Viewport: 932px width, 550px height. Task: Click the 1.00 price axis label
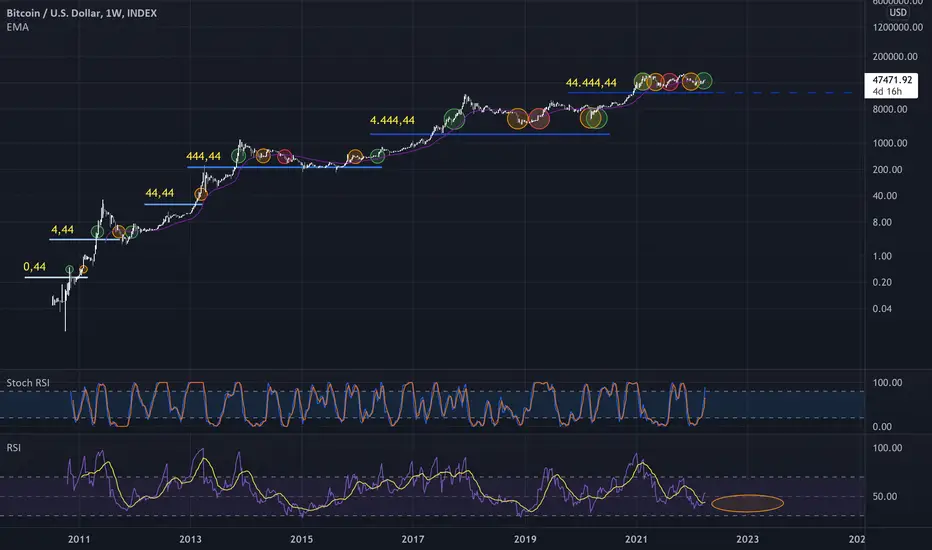[x=882, y=256]
